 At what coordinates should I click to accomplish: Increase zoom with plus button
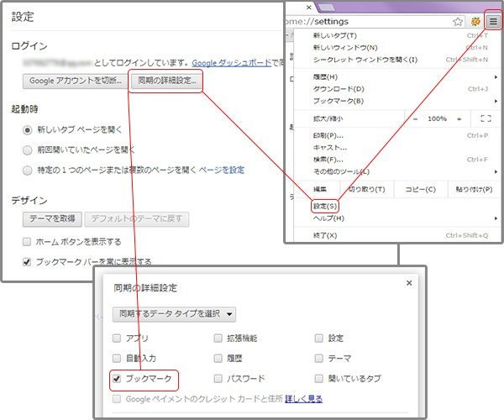pyautogui.click(x=459, y=119)
